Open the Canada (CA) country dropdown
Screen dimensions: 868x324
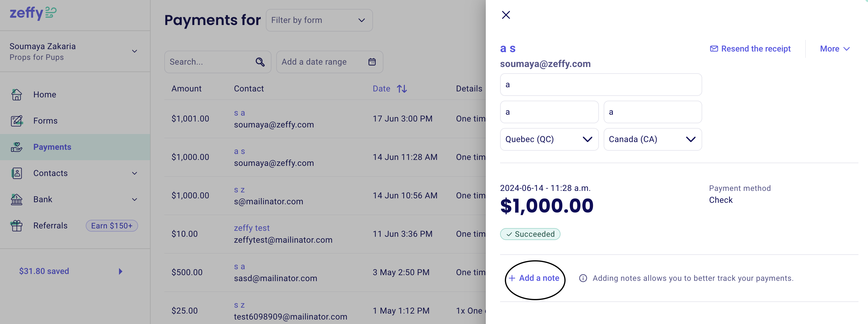tap(652, 139)
